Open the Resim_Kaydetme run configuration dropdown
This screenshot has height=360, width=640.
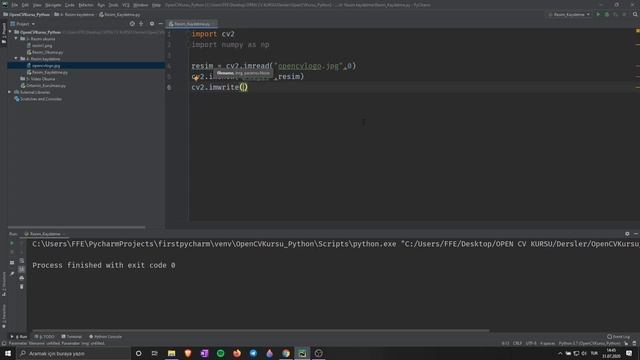pyautogui.click(x=569, y=15)
